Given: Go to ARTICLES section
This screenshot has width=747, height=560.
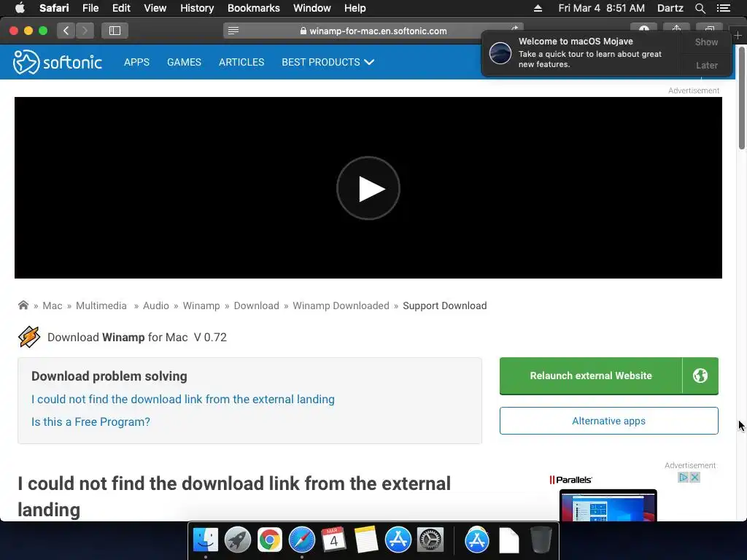Looking at the screenshot, I should [241, 62].
